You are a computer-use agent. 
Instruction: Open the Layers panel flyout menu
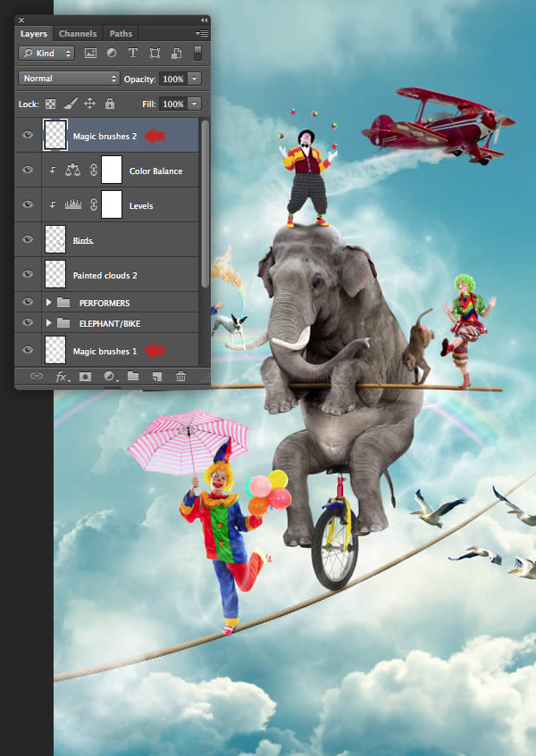coord(202,33)
